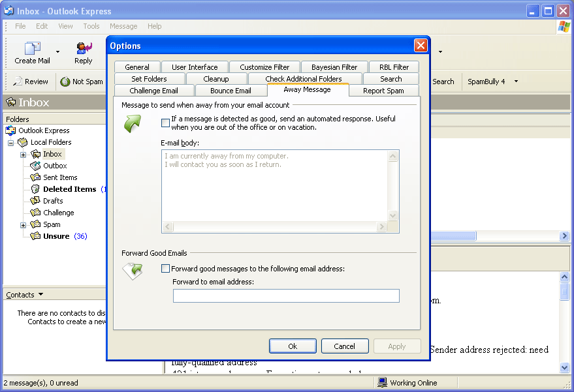The width and height of the screenshot is (574, 392).
Task: Click the preview pane scroll up arrow
Action: 564,277
